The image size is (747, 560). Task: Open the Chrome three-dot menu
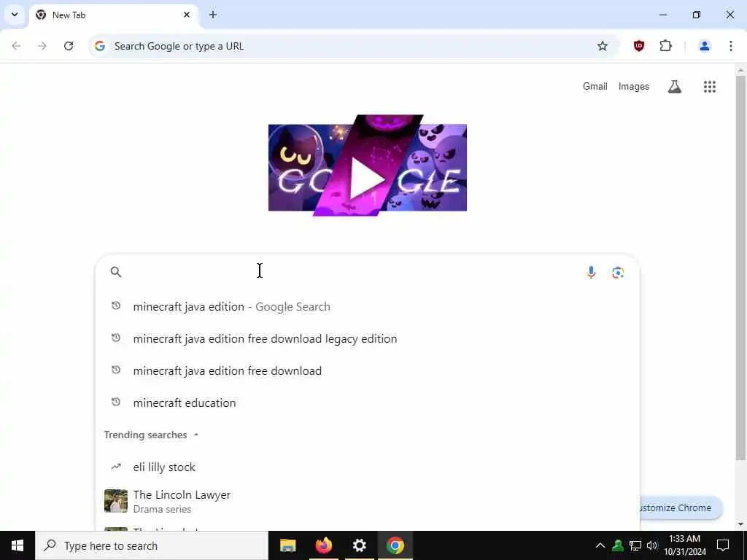[731, 46]
